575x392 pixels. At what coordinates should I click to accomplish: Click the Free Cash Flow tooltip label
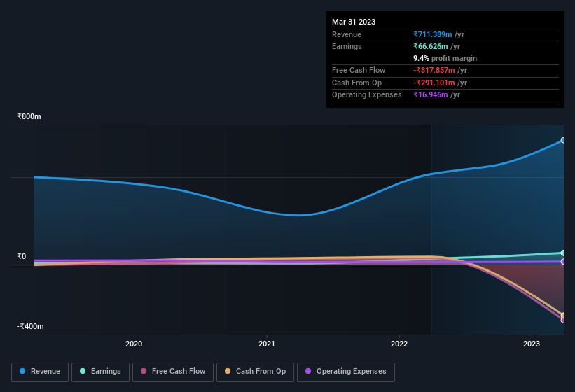point(359,70)
